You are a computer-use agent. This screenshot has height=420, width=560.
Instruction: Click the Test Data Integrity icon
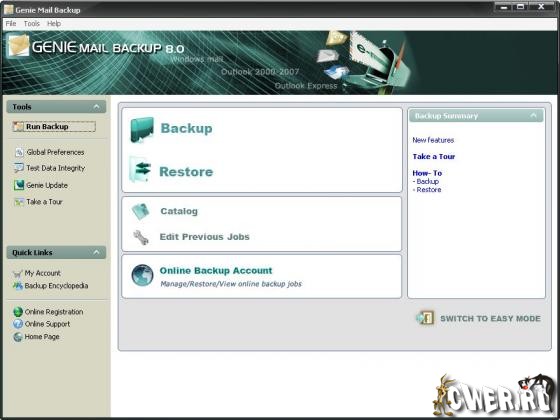tap(19, 168)
